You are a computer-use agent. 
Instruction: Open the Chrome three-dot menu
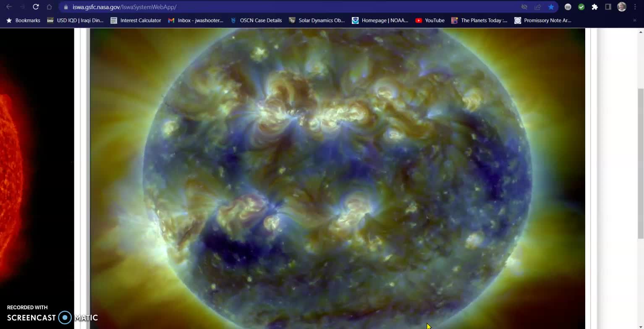(x=635, y=7)
